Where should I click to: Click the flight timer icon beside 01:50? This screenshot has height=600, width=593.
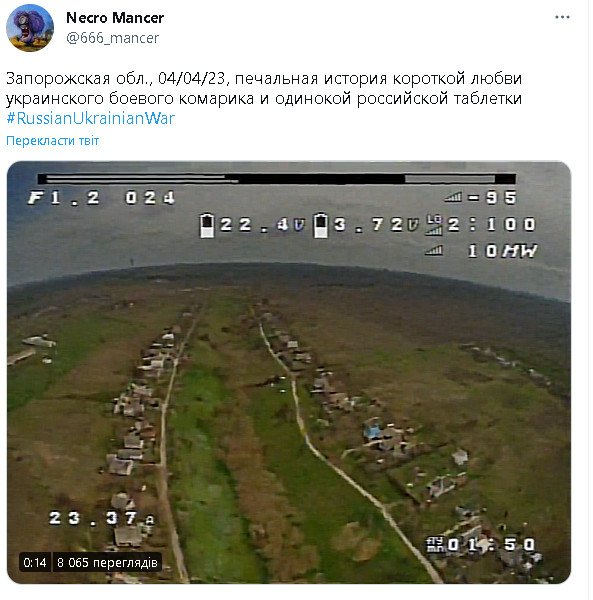click(436, 544)
